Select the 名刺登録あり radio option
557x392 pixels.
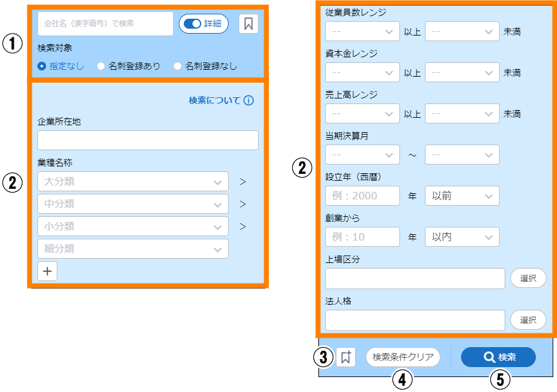click(x=101, y=65)
